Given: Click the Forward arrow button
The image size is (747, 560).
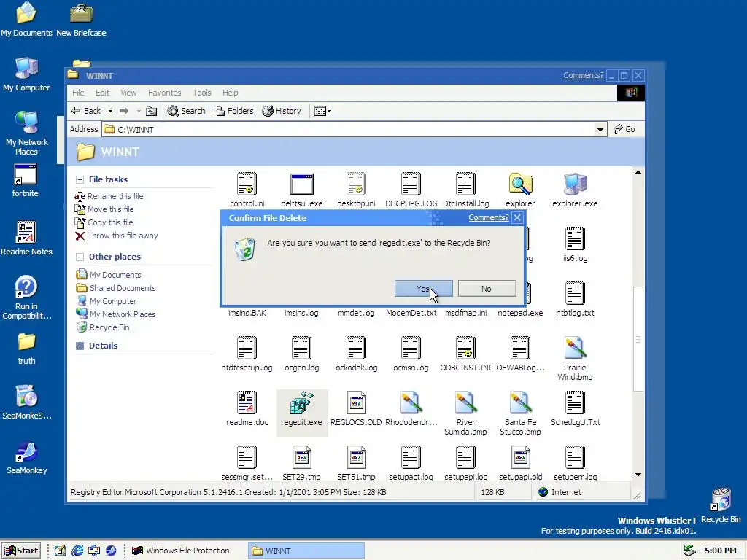Looking at the screenshot, I should point(124,111).
